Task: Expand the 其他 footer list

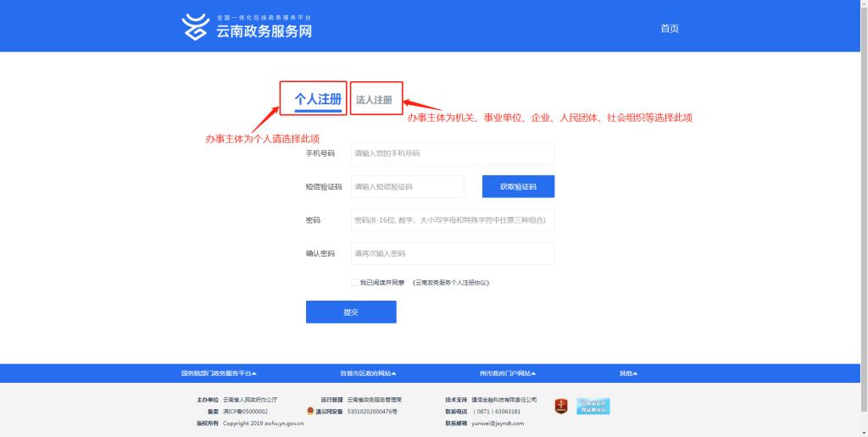Action: point(628,373)
